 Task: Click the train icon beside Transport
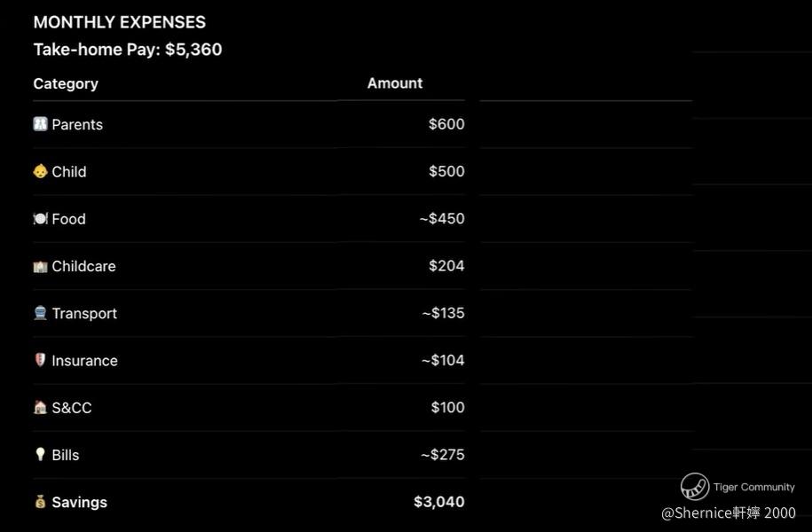pyautogui.click(x=41, y=313)
